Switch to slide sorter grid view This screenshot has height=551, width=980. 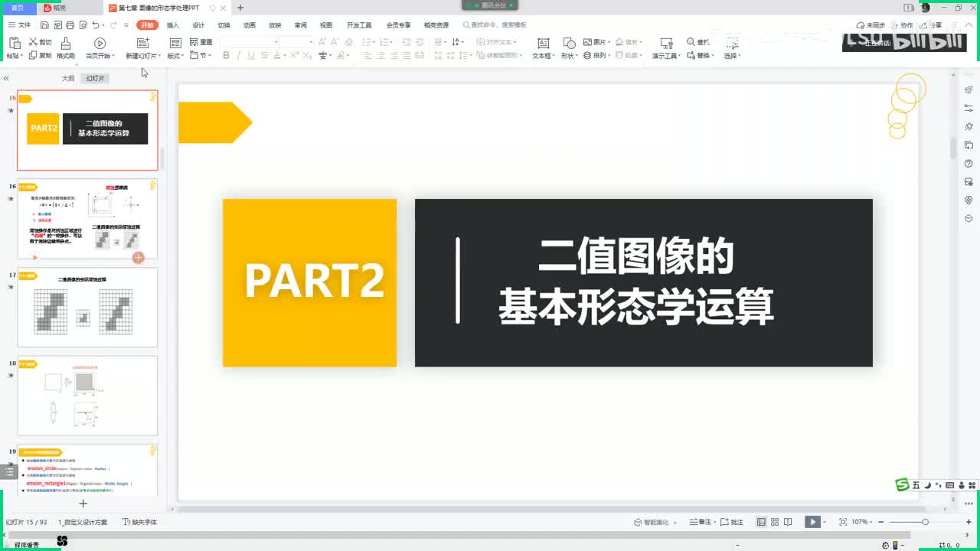click(775, 522)
